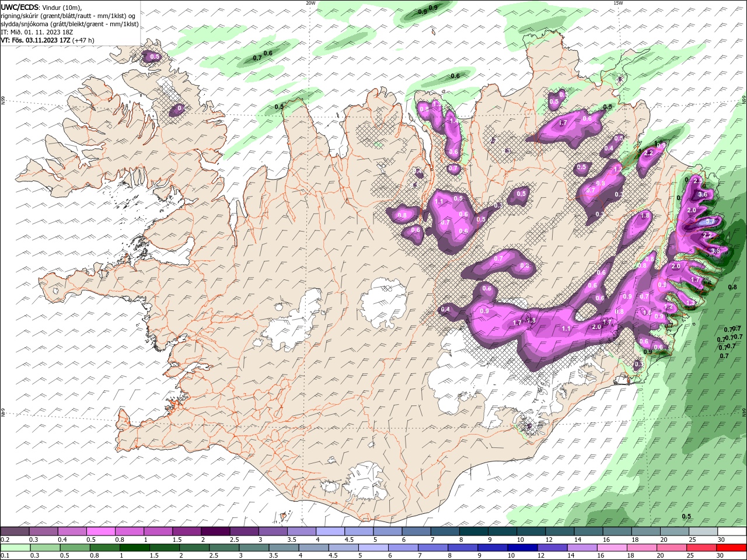The width and height of the screenshot is (747, 560).
Task: Click the 0.1 label under the rain scale
Action: click(5, 556)
